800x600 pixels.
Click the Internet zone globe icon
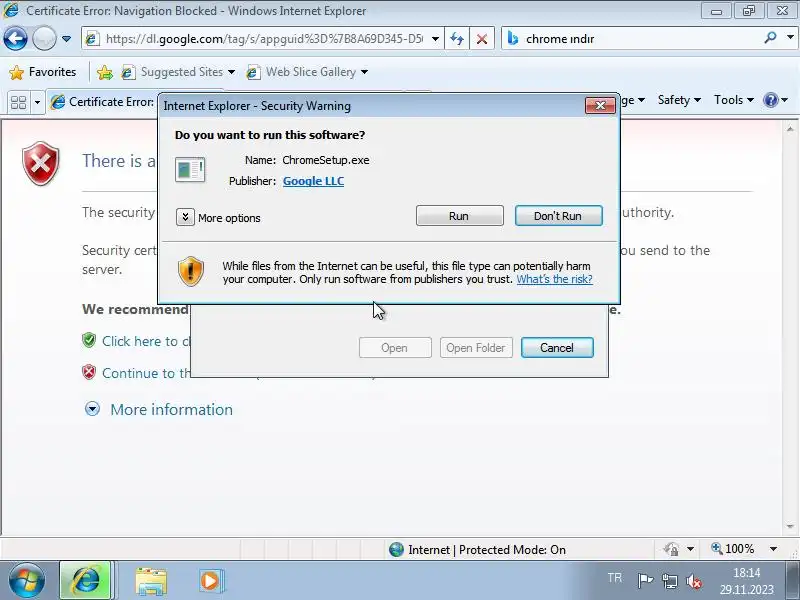pos(396,549)
